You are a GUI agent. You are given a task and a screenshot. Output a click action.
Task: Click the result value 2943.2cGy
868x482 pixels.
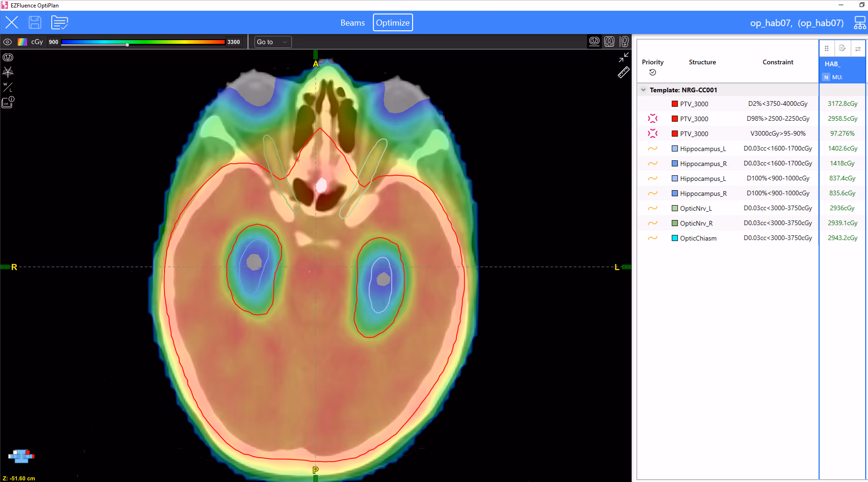842,238
